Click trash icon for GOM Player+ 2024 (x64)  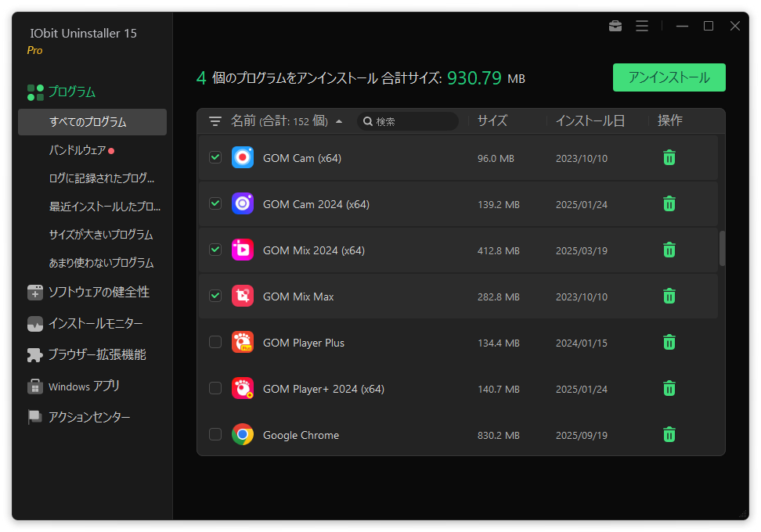(x=669, y=388)
